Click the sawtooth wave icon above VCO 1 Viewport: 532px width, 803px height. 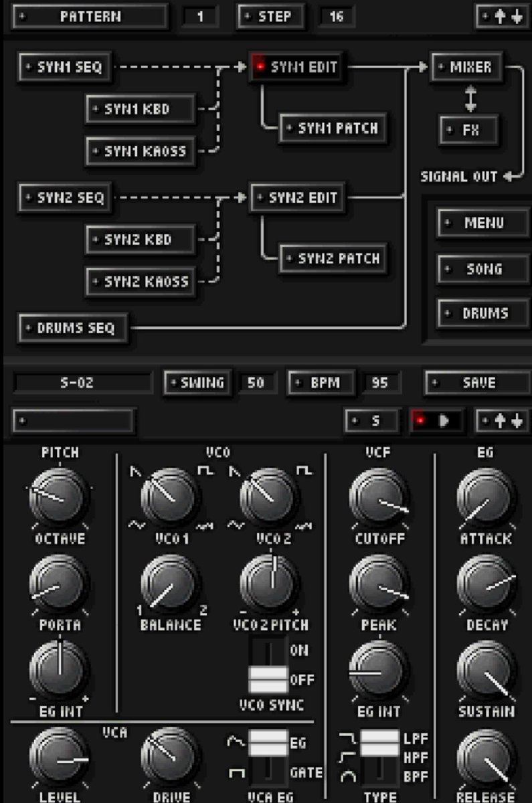135,472
